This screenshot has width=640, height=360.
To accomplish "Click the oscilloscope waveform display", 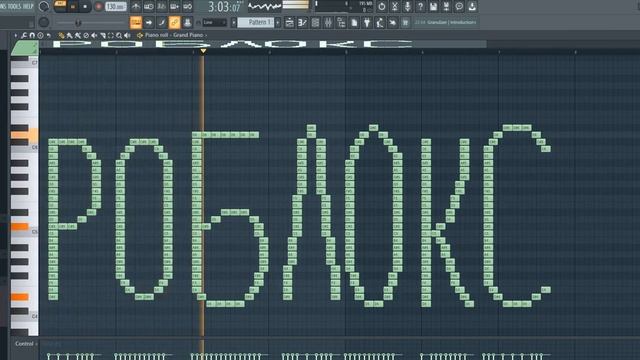I will pyautogui.click(x=264, y=6).
